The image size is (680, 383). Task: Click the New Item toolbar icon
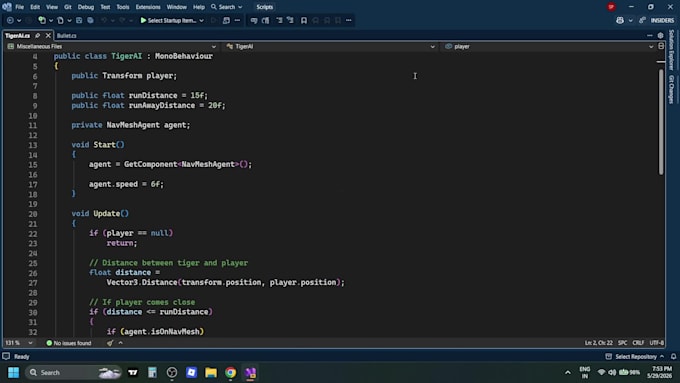tap(42, 20)
